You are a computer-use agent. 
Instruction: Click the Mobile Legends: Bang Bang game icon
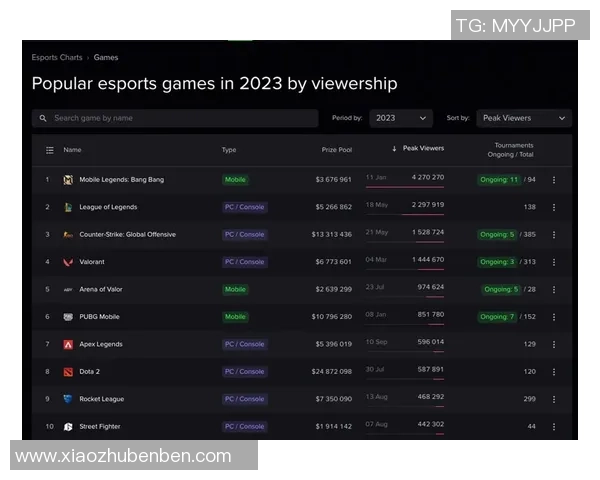click(x=68, y=180)
